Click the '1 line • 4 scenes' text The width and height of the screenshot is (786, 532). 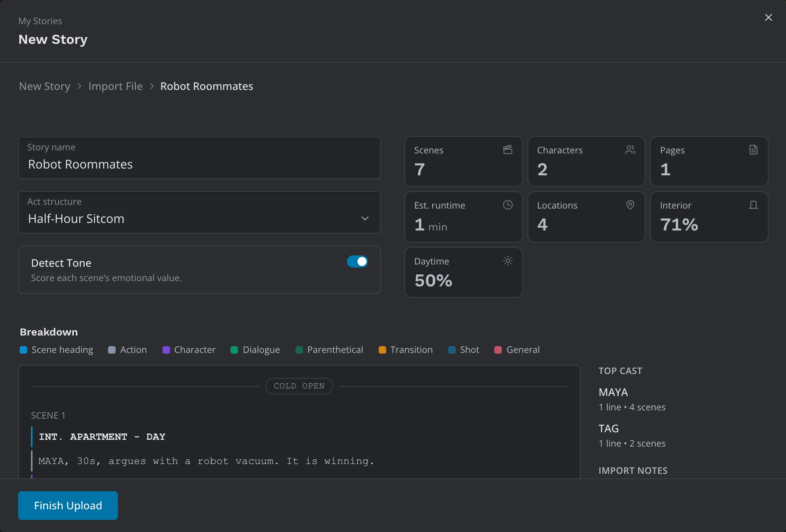click(x=632, y=407)
